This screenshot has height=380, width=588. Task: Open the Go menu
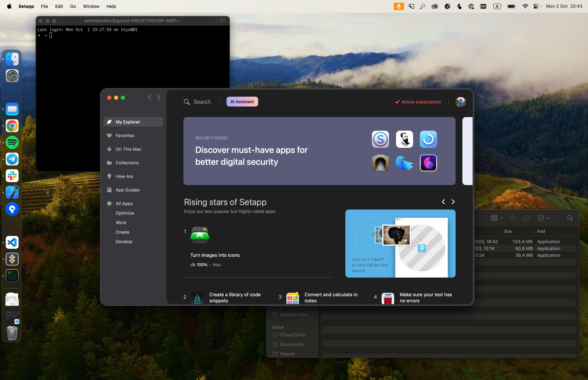tap(73, 6)
